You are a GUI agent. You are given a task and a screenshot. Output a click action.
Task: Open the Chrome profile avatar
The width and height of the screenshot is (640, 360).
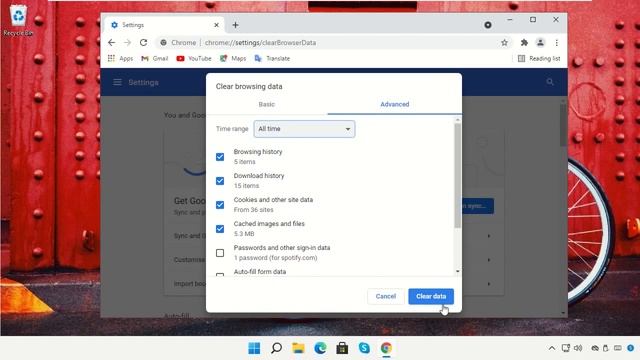pyautogui.click(x=540, y=42)
